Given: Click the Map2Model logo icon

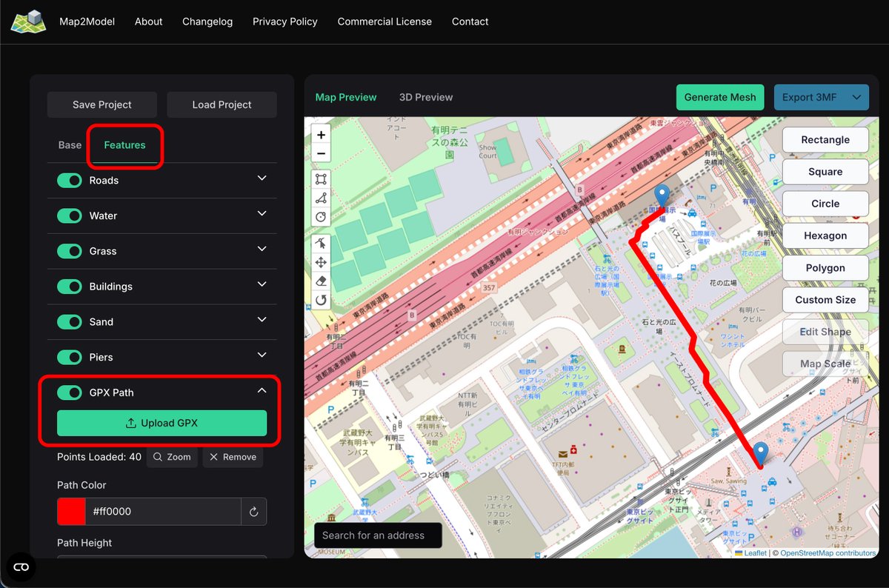Looking at the screenshot, I should [x=28, y=21].
